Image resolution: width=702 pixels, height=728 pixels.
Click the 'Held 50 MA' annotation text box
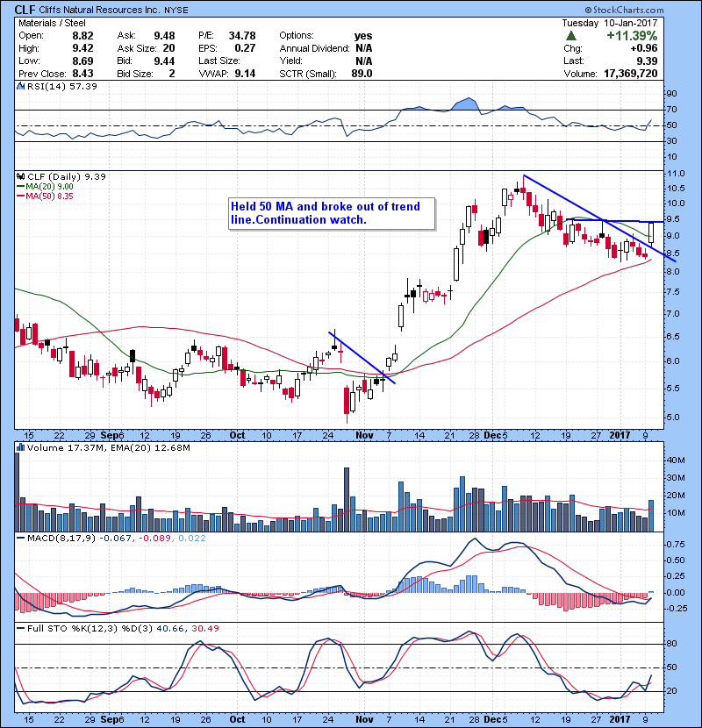tap(333, 213)
